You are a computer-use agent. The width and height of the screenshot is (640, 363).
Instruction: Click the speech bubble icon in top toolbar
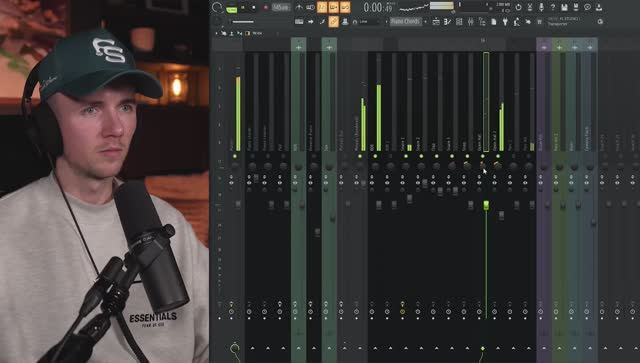pyautogui.click(x=587, y=7)
